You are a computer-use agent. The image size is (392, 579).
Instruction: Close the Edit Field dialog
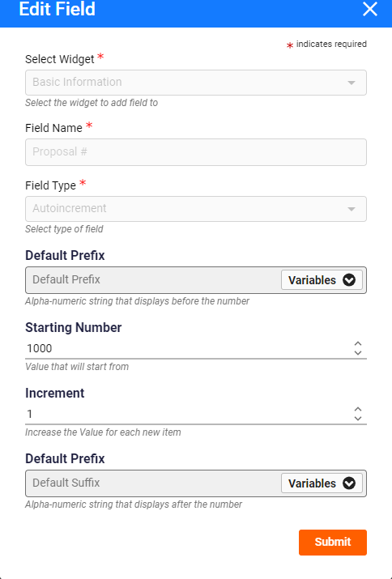tap(370, 9)
